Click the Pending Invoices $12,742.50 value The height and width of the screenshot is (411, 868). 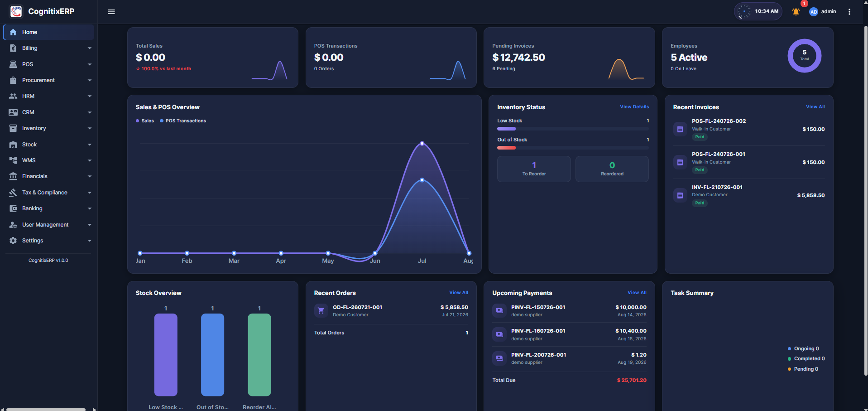point(518,58)
